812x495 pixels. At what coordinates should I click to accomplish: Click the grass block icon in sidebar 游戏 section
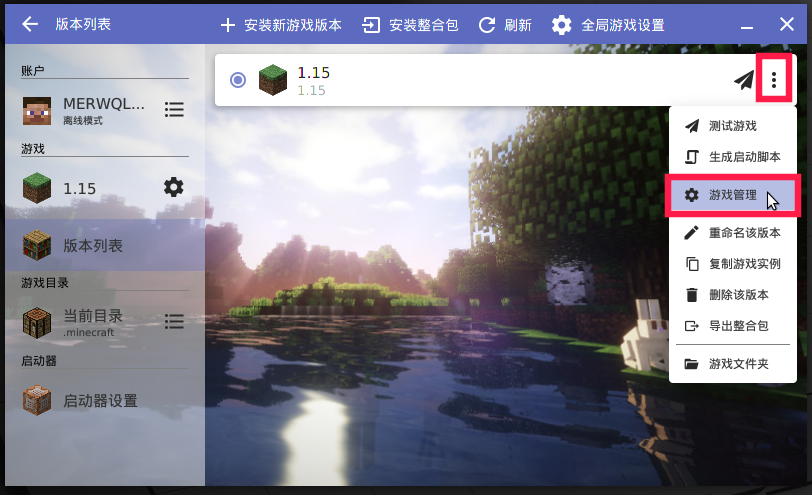[37, 188]
